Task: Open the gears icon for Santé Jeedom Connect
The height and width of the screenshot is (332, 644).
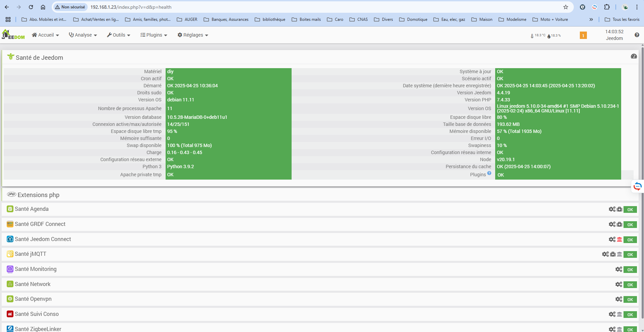Action: 612,239
